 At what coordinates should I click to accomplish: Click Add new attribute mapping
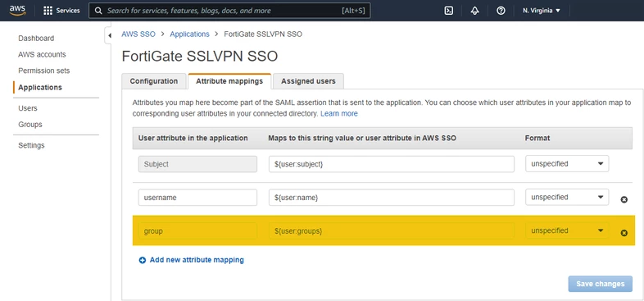(197, 260)
